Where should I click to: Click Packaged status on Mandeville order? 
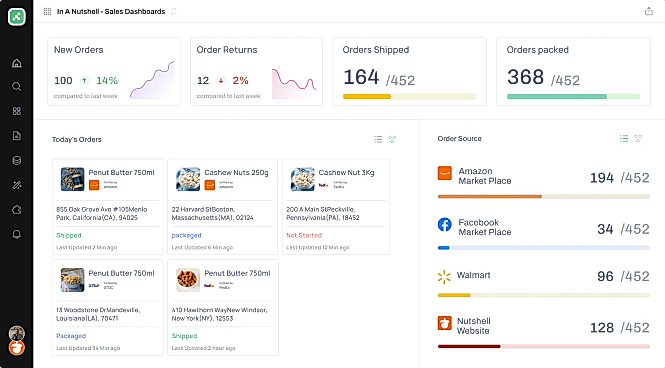(71, 336)
